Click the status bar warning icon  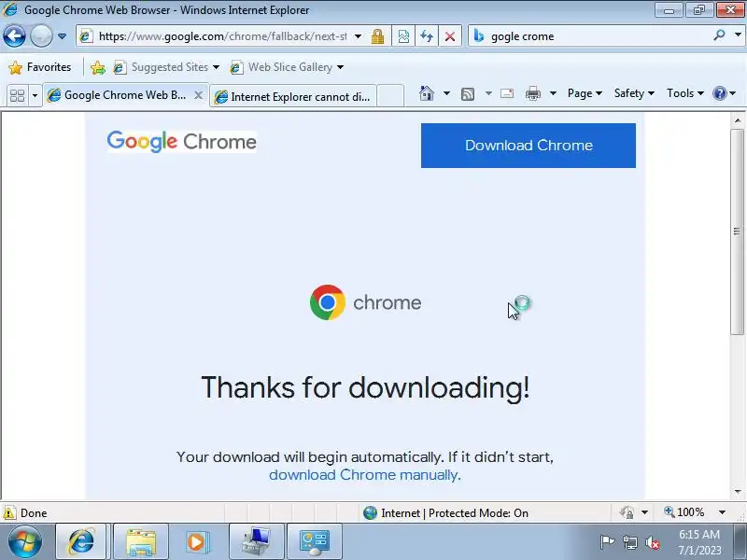[x=9, y=512]
